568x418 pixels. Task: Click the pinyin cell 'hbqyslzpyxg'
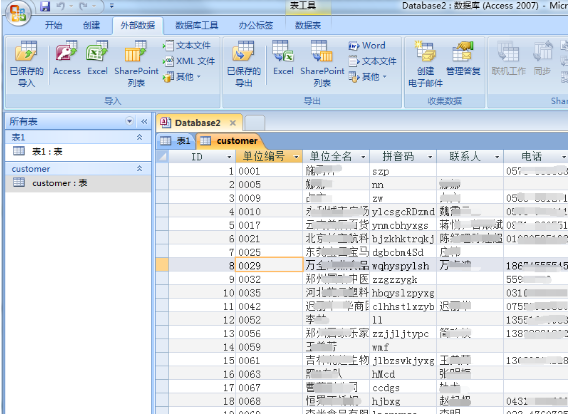coord(403,293)
